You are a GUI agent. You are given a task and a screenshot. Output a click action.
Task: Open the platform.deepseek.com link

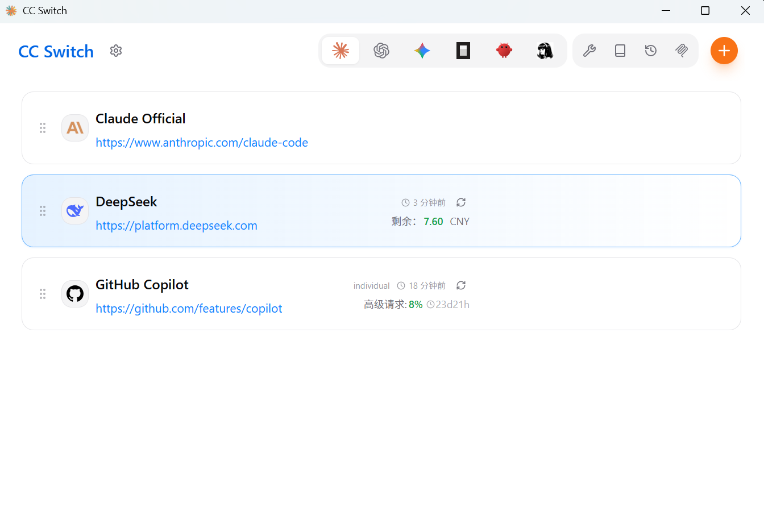pyautogui.click(x=176, y=226)
